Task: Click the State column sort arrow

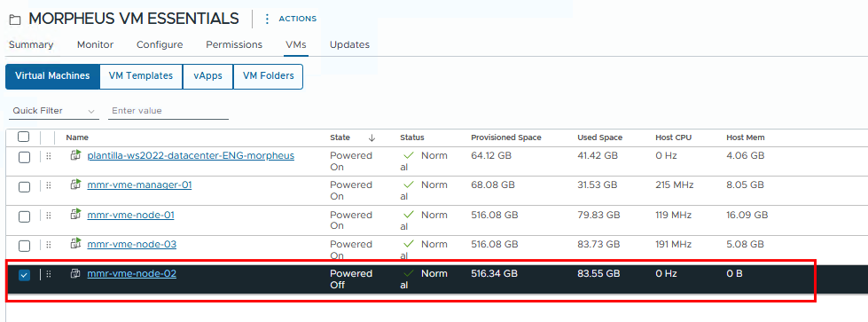Action: (372, 137)
